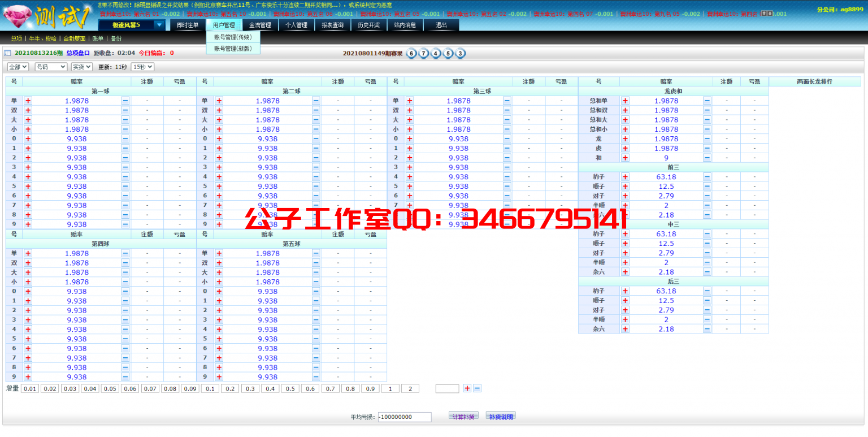The width and height of the screenshot is (868, 437).
Task: Open the 账单 link
Action: click(x=98, y=38)
